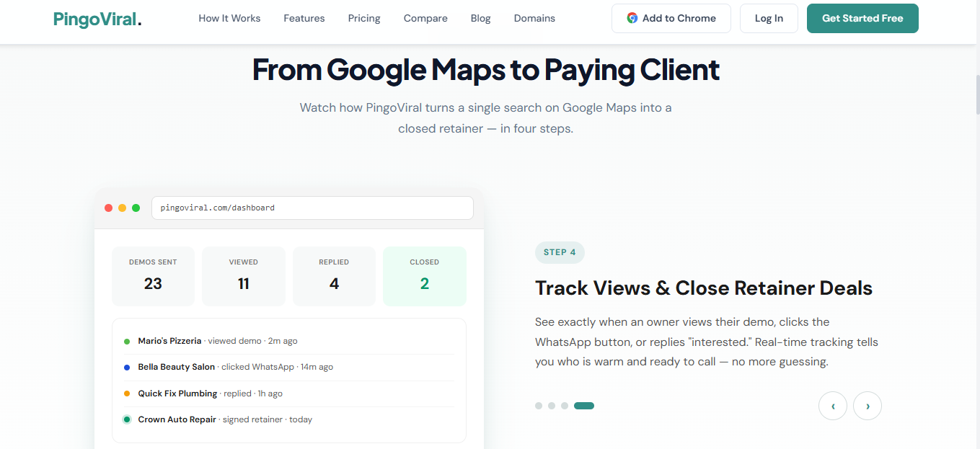This screenshot has height=449, width=980.
Task: Click the red dot in mock browser
Action: pyautogui.click(x=108, y=208)
